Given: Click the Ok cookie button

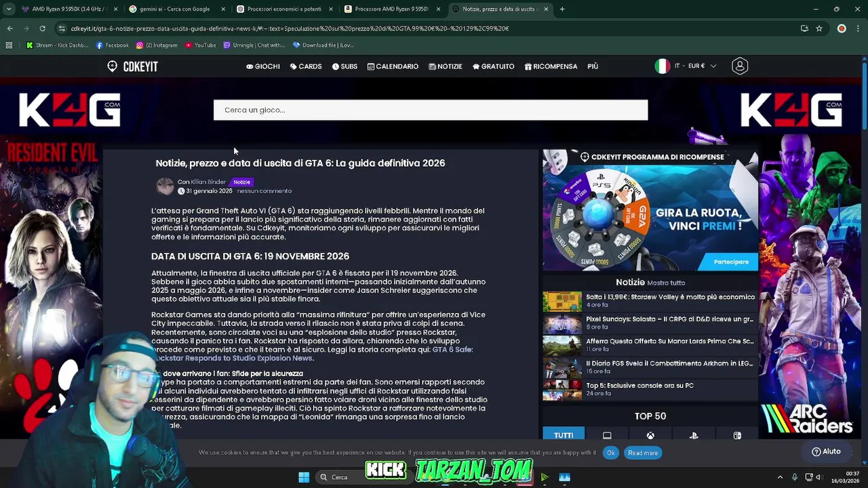Looking at the screenshot, I should pyautogui.click(x=610, y=453).
